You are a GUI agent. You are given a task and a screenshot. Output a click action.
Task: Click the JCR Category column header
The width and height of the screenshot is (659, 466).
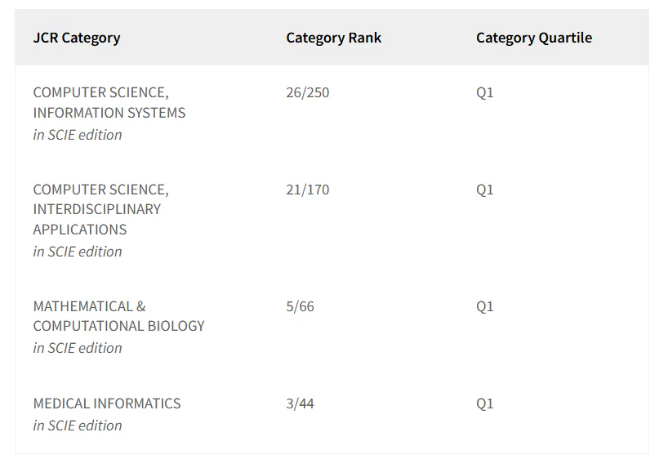[x=76, y=38]
